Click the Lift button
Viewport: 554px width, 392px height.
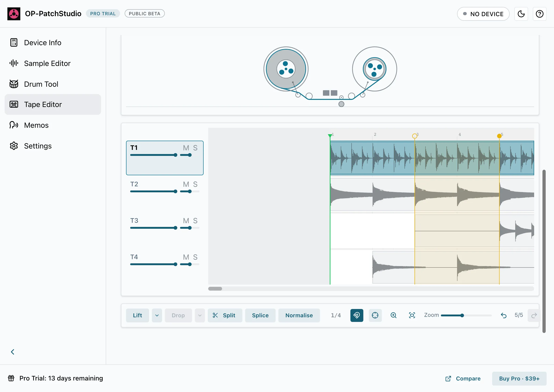[138, 315]
